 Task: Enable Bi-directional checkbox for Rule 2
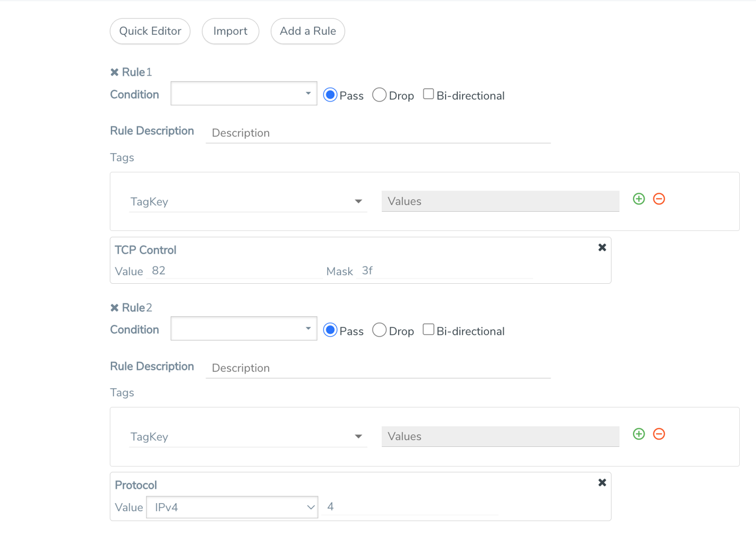428,330
